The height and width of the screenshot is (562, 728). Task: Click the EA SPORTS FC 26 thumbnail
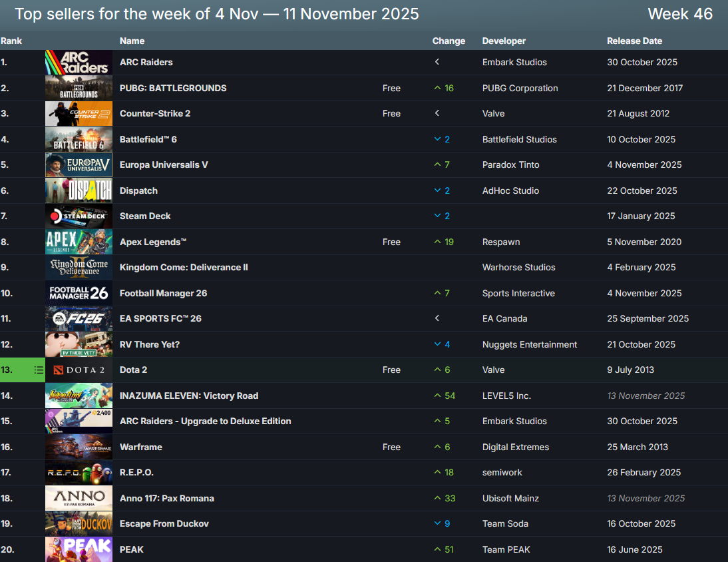pos(79,319)
